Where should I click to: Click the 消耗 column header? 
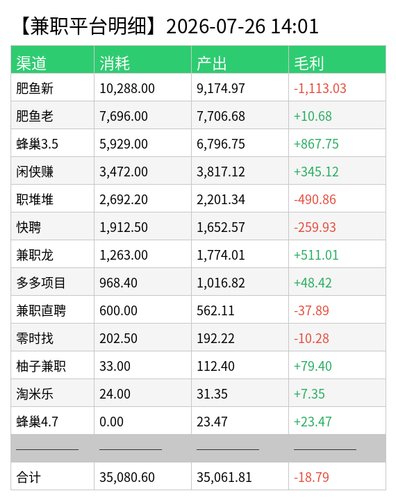point(114,63)
